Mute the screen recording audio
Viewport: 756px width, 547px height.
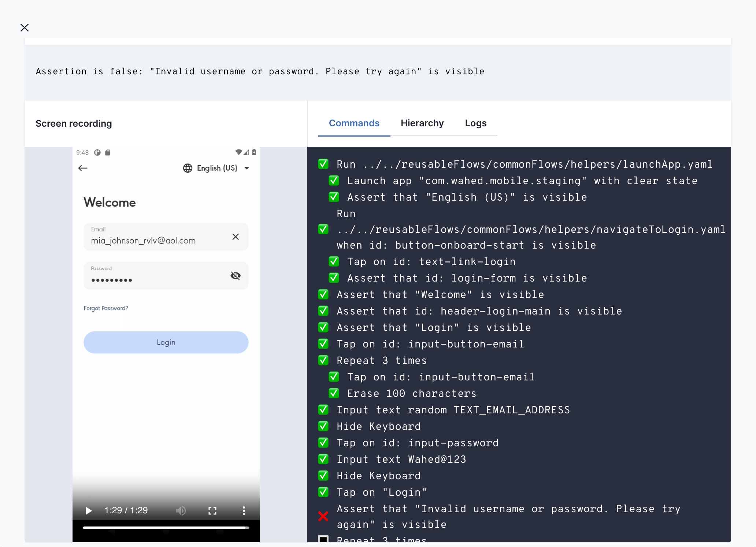point(181,510)
